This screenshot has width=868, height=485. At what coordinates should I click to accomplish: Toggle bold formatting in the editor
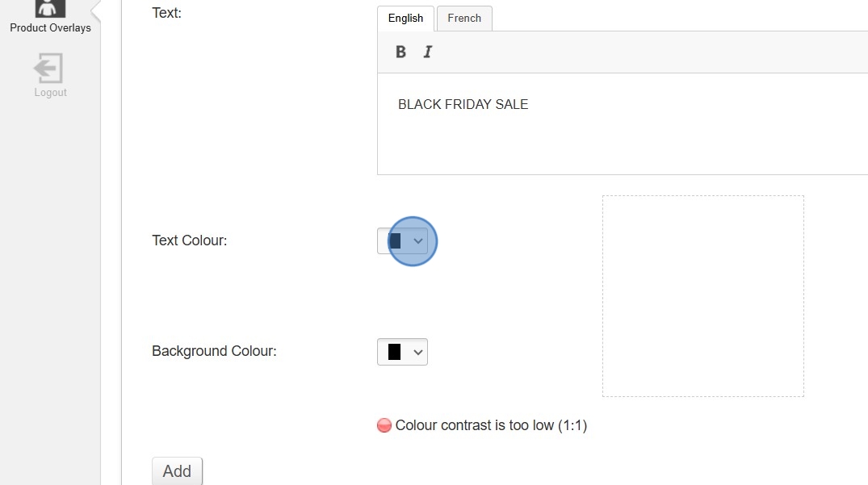tap(400, 52)
